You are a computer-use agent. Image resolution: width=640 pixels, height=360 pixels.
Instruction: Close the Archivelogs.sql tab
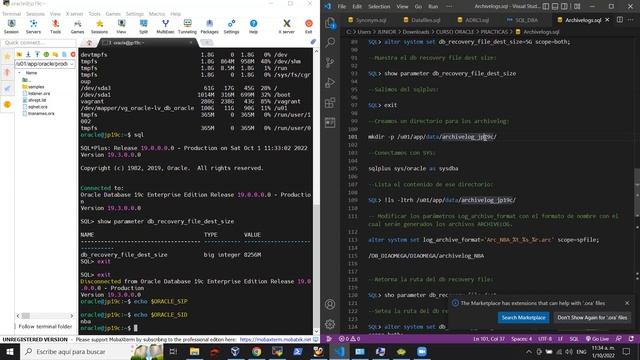click(x=607, y=20)
